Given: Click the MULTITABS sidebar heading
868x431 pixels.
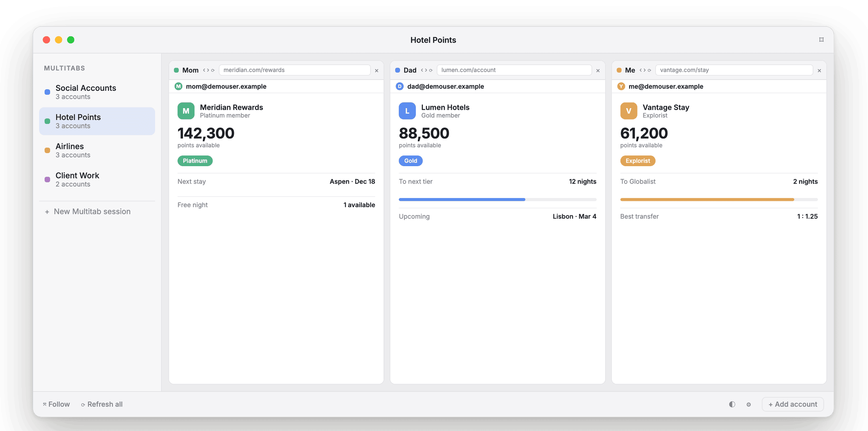Looking at the screenshot, I should 65,68.
